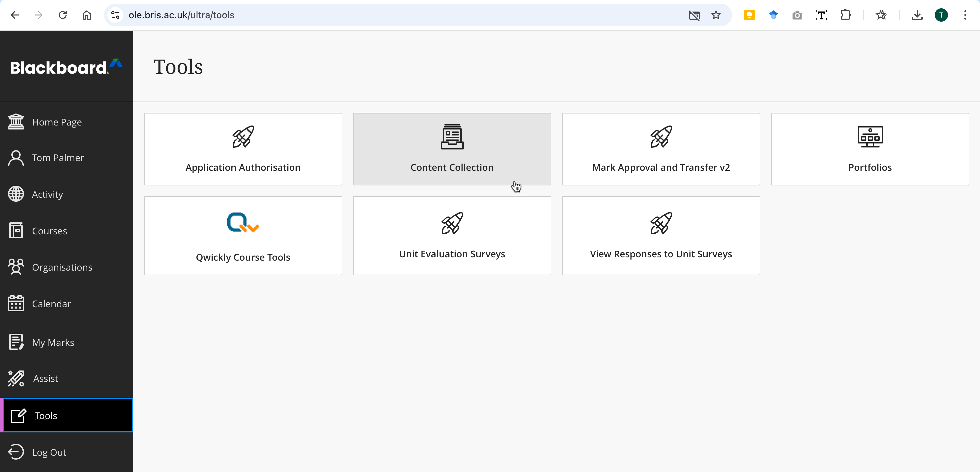Open View Responses to Unit Surveys
This screenshot has height=472, width=980.
pos(660,236)
